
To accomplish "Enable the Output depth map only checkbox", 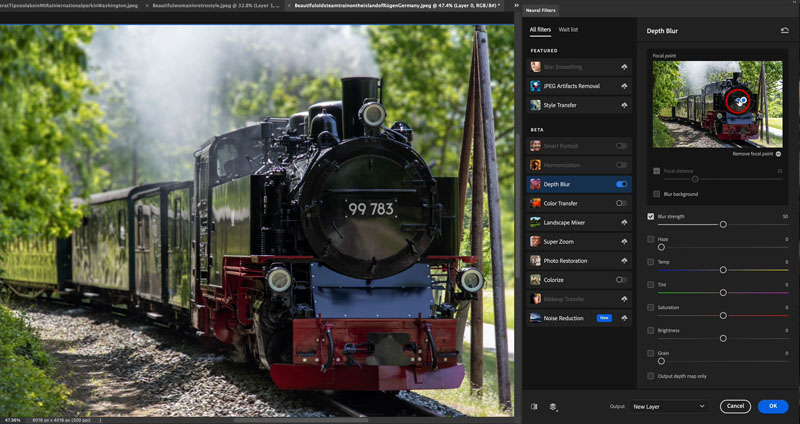I will 651,376.
